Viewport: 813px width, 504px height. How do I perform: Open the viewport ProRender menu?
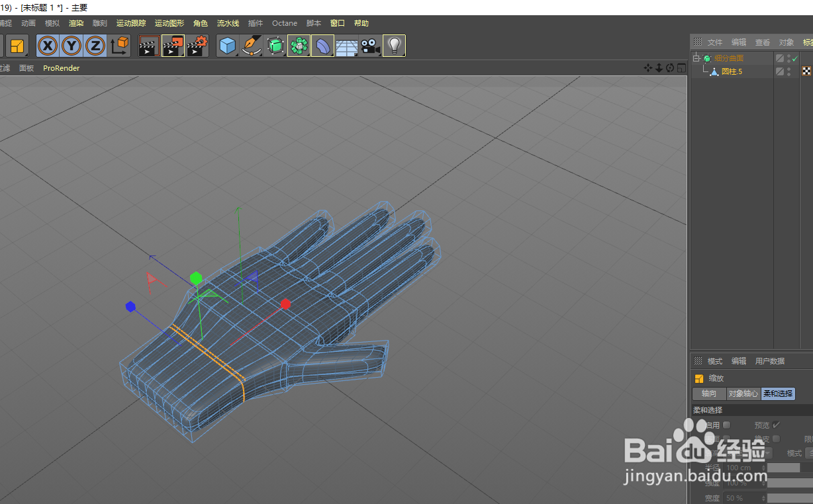[x=62, y=68]
